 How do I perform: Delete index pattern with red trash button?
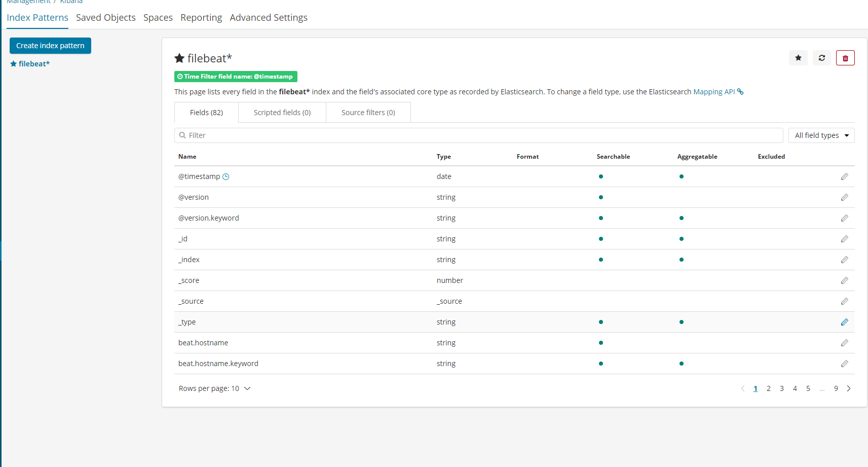coord(845,58)
